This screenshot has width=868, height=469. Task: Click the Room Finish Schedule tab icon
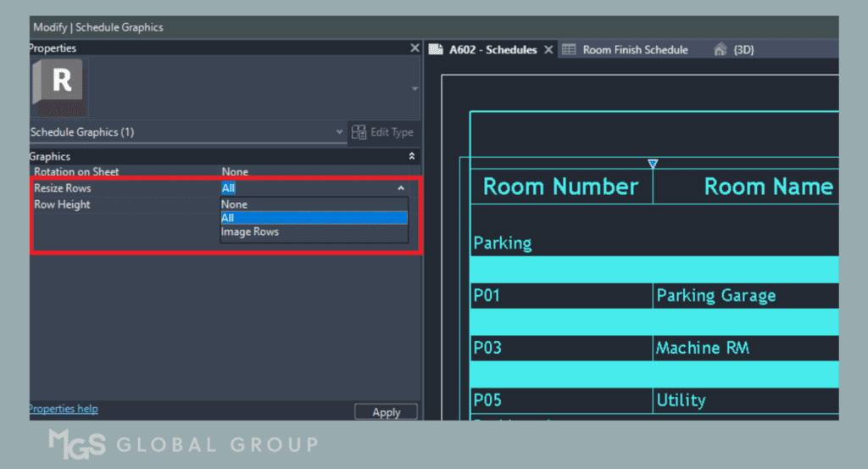coord(569,50)
